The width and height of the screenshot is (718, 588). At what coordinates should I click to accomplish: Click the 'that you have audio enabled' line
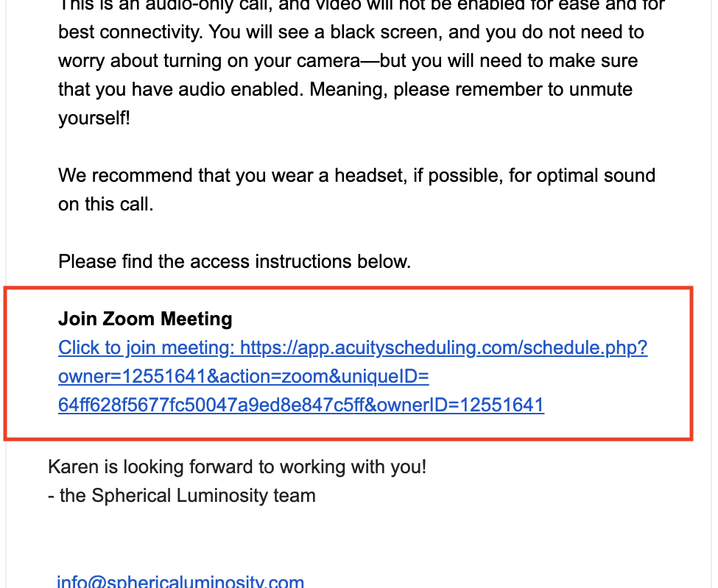point(345,89)
